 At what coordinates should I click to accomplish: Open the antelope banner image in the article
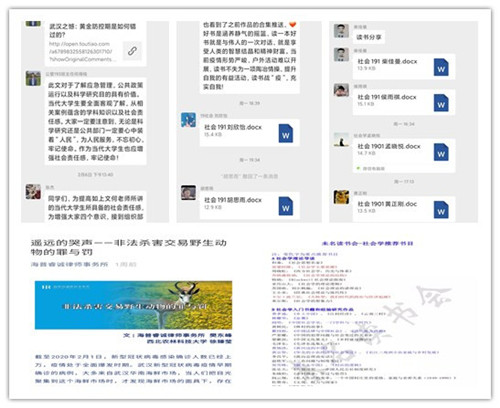133,305
